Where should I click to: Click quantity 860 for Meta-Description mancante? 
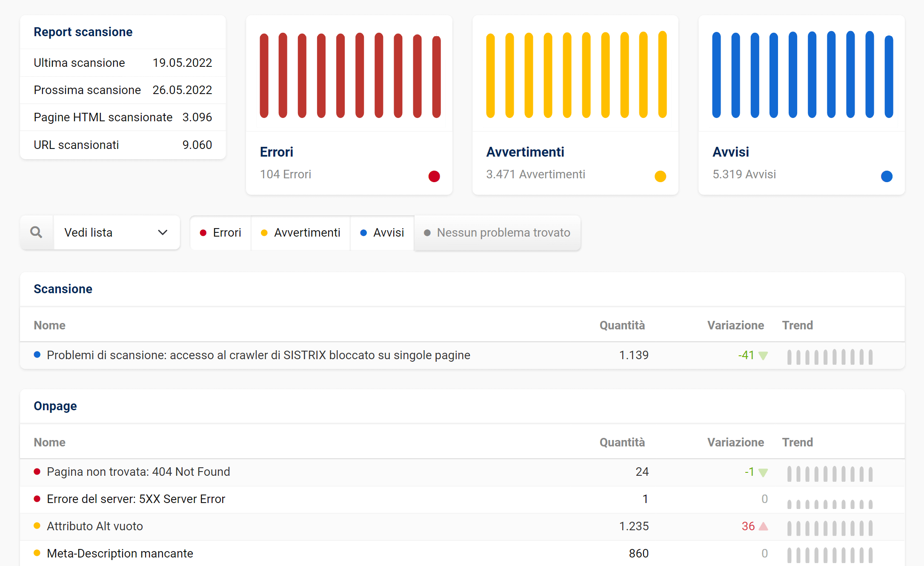pyautogui.click(x=639, y=553)
